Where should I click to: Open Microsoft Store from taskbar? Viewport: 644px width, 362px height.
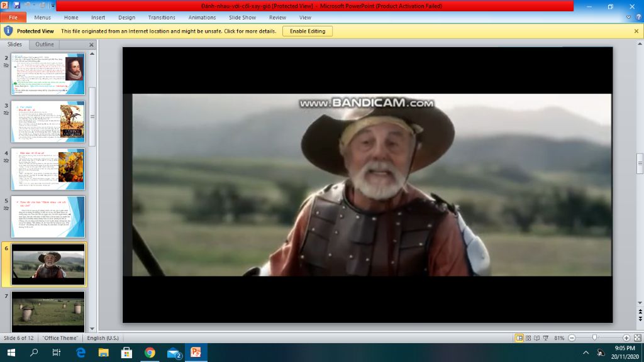[126, 353]
